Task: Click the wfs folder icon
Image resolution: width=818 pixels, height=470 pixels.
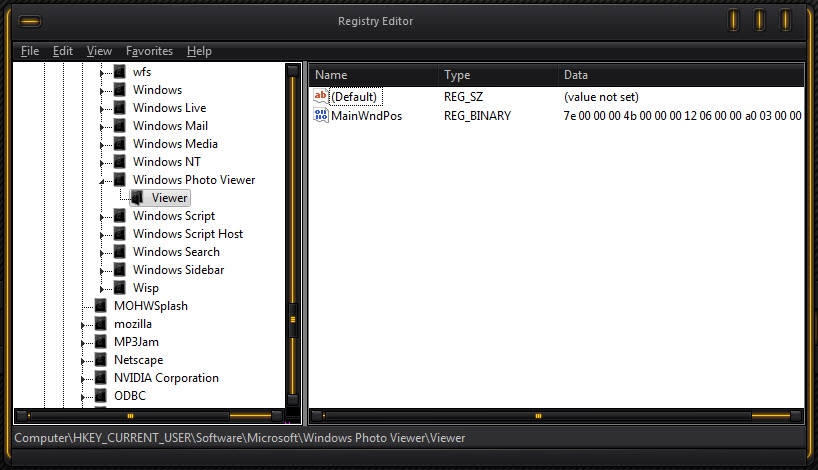Action: 119,72
